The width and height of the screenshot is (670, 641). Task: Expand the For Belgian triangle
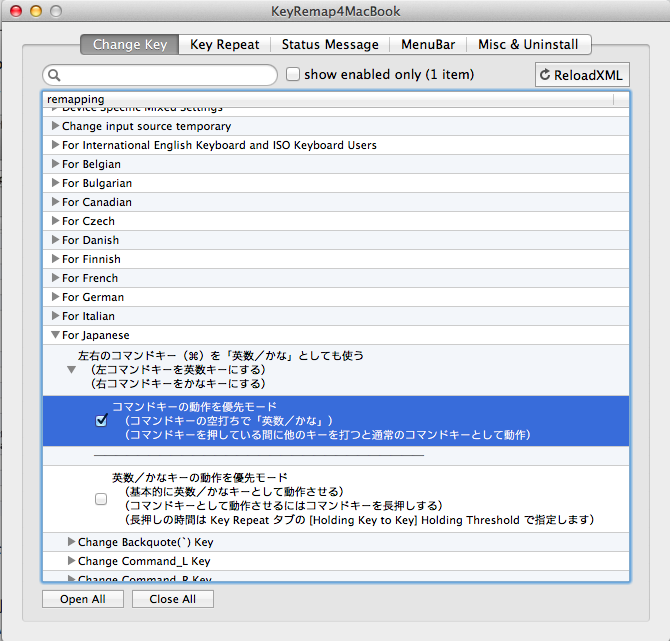[55, 164]
